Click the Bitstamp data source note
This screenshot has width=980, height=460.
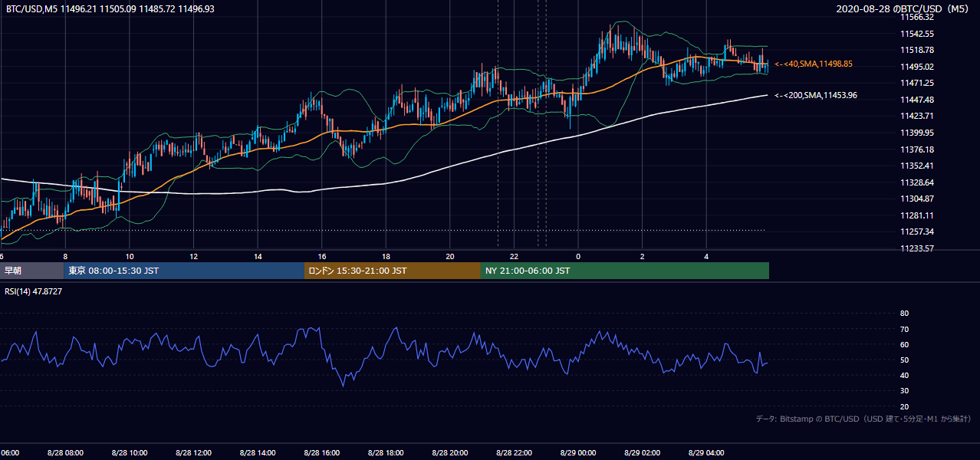pos(863,419)
